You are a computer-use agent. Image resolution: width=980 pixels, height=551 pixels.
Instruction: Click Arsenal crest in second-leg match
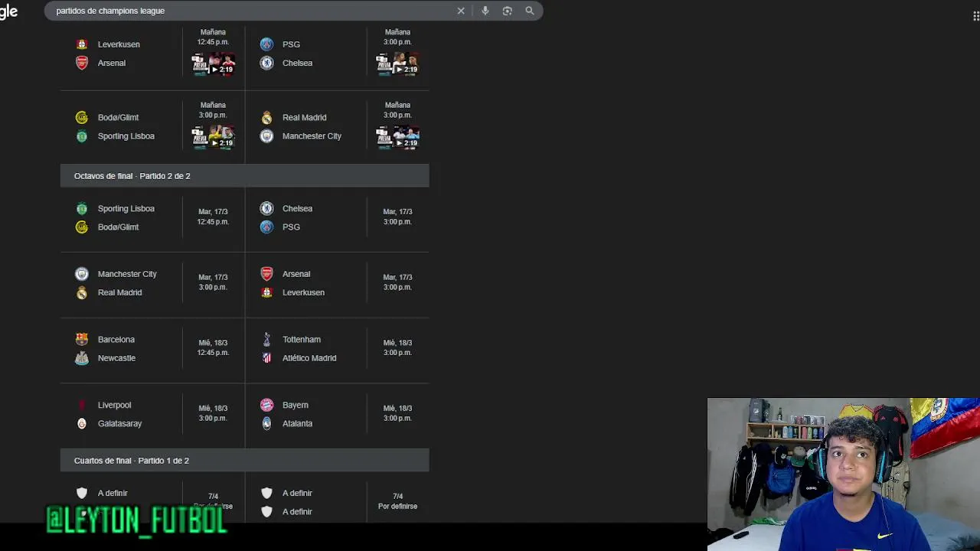pyautogui.click(x=266, y=274)
